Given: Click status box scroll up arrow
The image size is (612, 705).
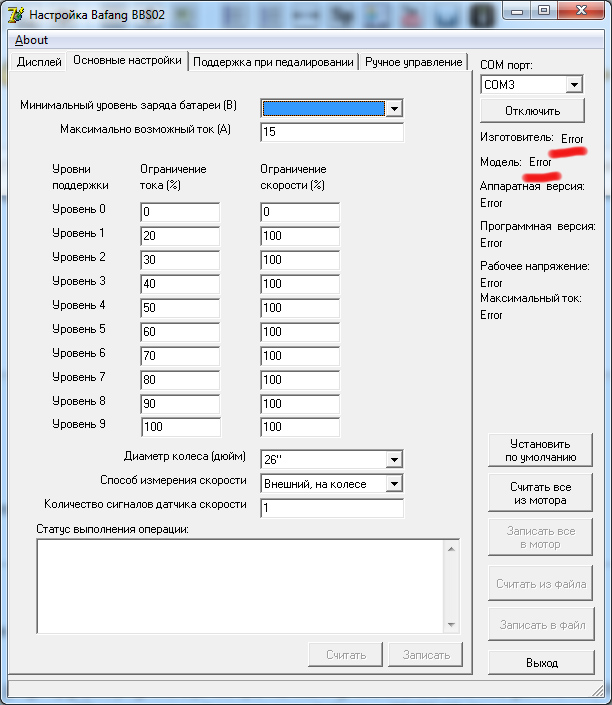Looking at the screenshot, I should [451, 549].
